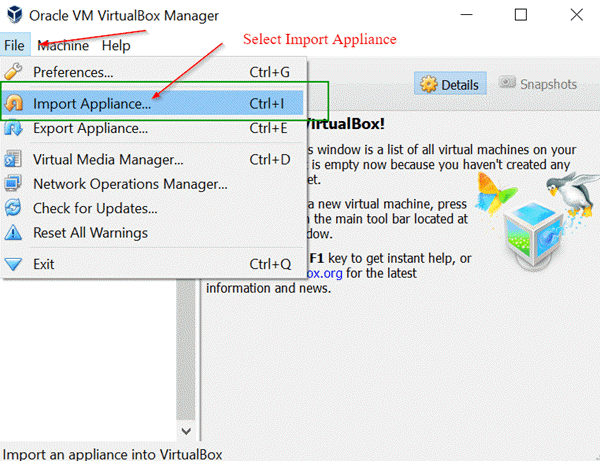Image resolution: width=600 pixels, height=461 pixels.
Task: Choose Export Appliance from the menu
Action: pyautogui.click(x=91, y=128)
